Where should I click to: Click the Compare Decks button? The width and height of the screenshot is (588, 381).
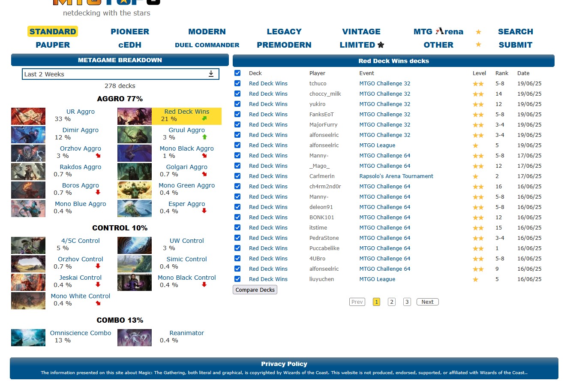click(255, 290)
